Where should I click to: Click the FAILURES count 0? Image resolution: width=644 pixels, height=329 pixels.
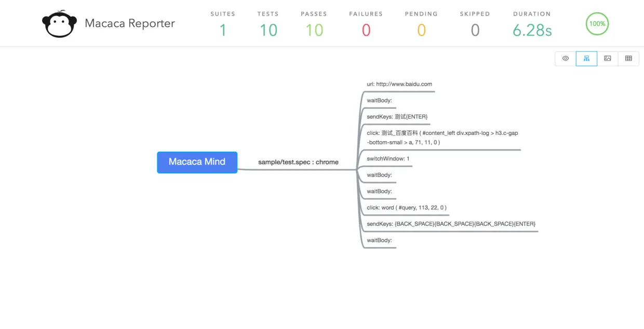click(x=366, y=31)
